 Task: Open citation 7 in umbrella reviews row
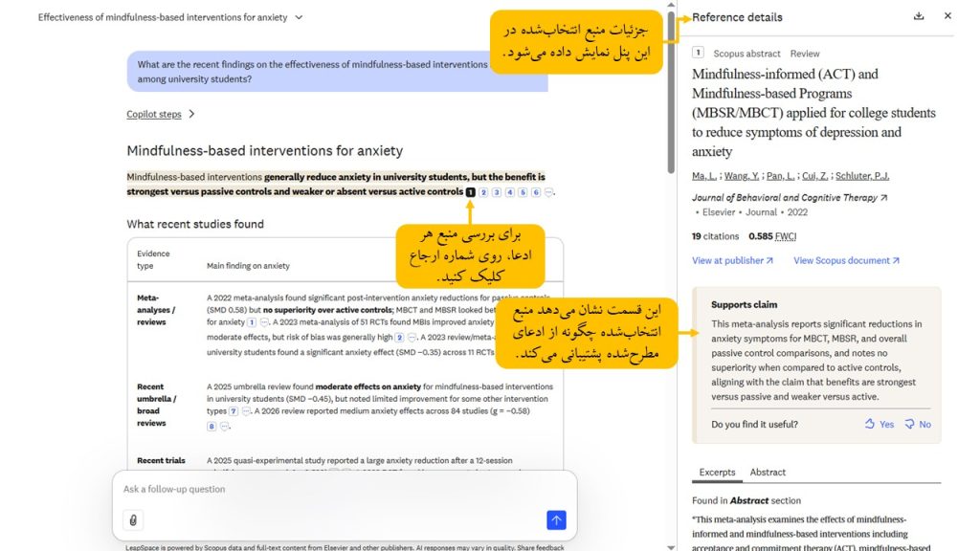click(x=234, y=411)
